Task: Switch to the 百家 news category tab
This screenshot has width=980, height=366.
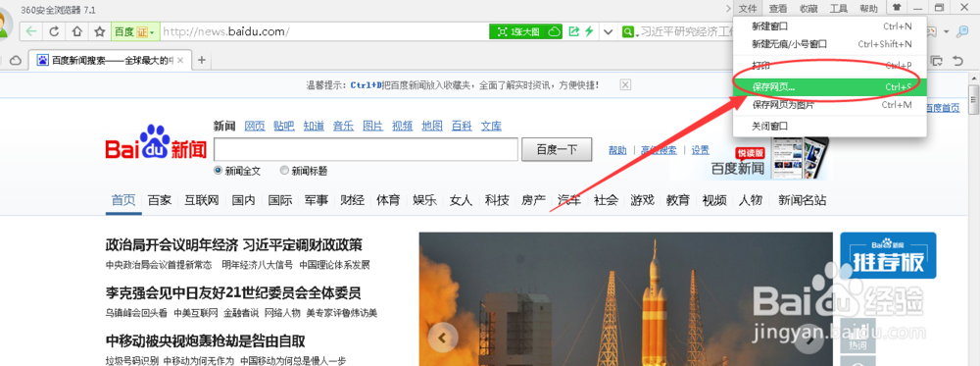Action: (160, 200)
